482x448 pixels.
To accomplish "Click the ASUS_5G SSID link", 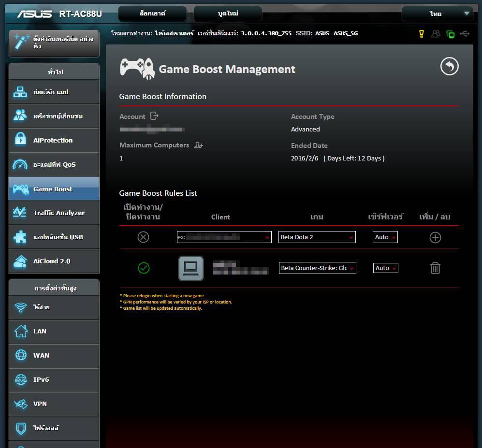I will point(346,33).
